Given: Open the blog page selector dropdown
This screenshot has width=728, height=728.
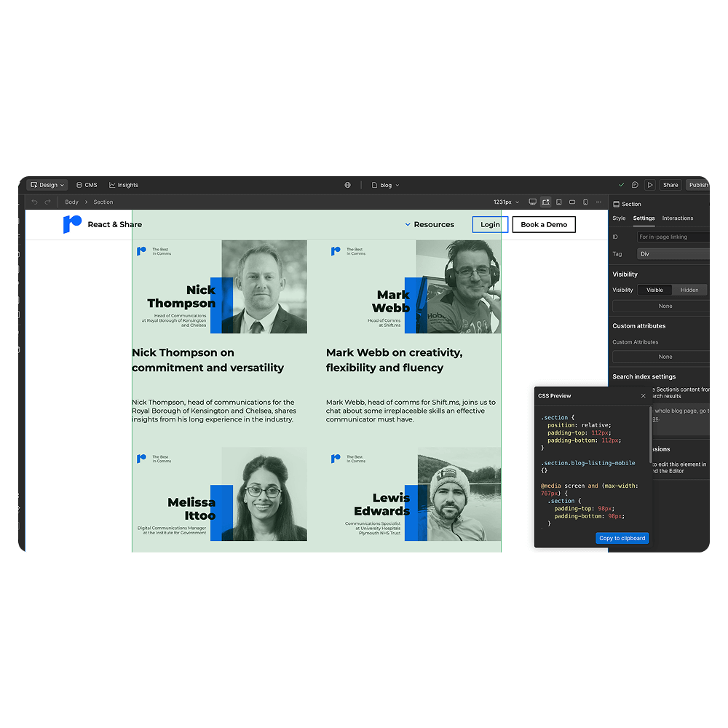Looking at the screenshot, I should click(x=385, y=184).
